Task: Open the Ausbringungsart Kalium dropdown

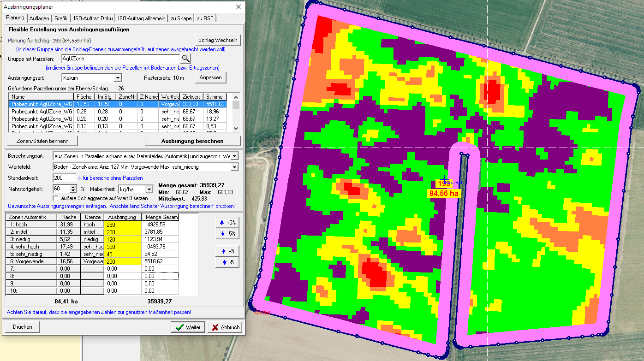Action: (118, 78)
